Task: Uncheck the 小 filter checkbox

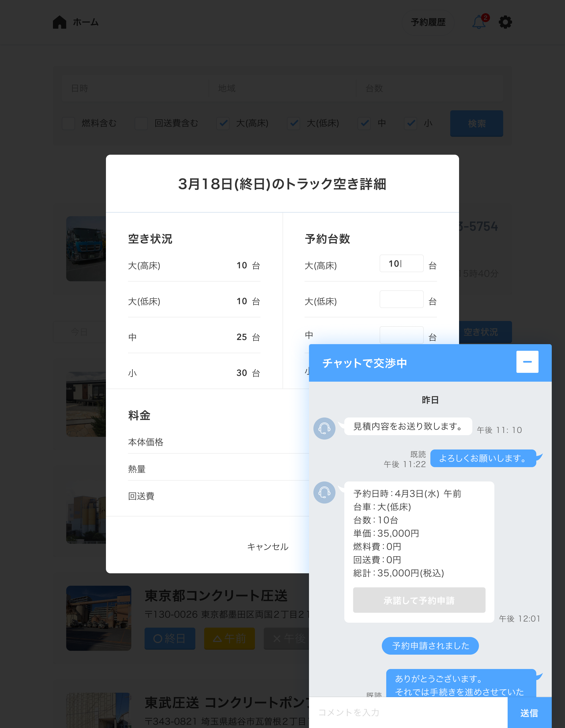Action: [x=410, y=123]
